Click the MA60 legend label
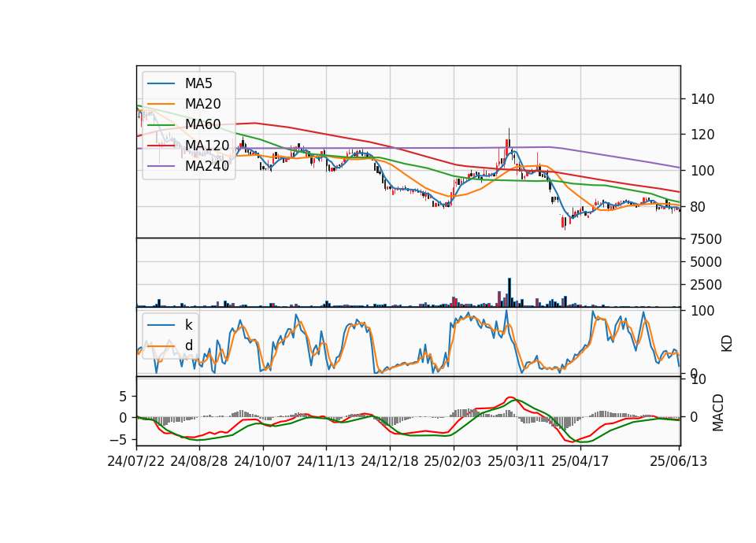Image resolution: width=756 pixels, height=543 pixels. point(202,124)
